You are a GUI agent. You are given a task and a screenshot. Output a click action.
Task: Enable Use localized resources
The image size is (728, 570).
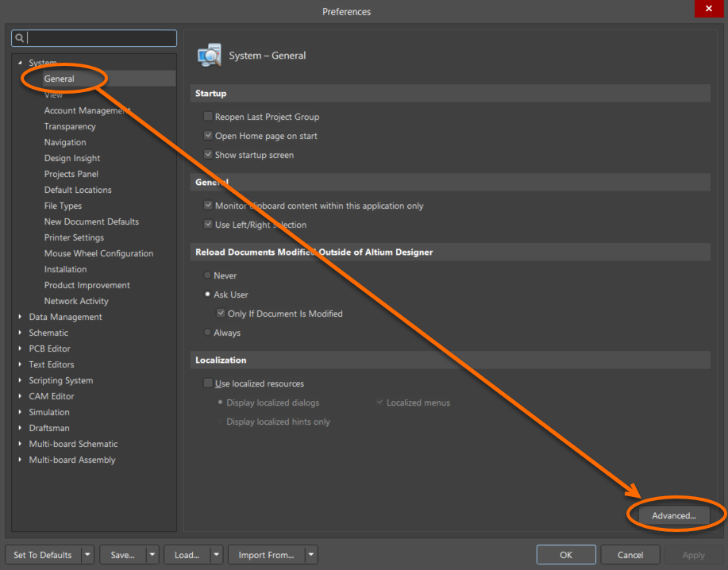[208, 383]
